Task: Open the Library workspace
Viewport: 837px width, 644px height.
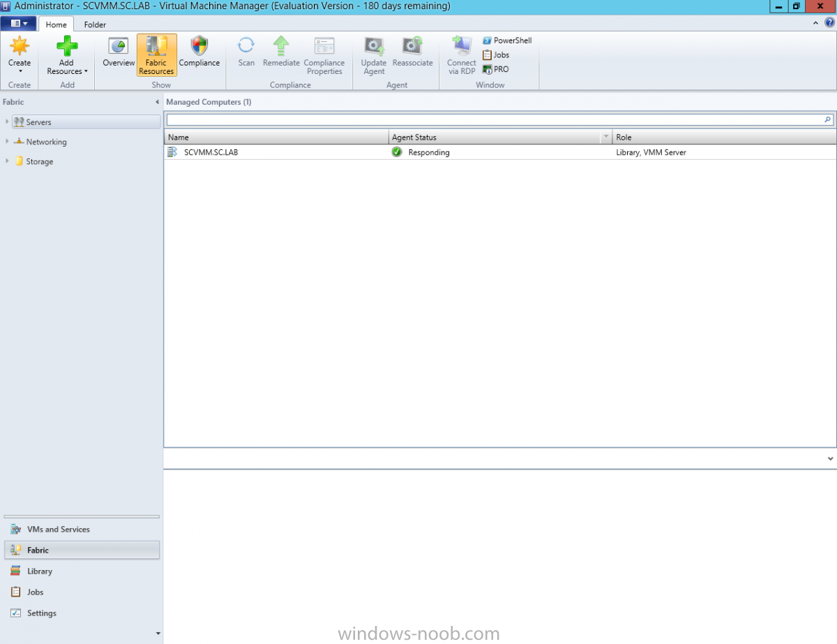Action: tap(82, 571)
